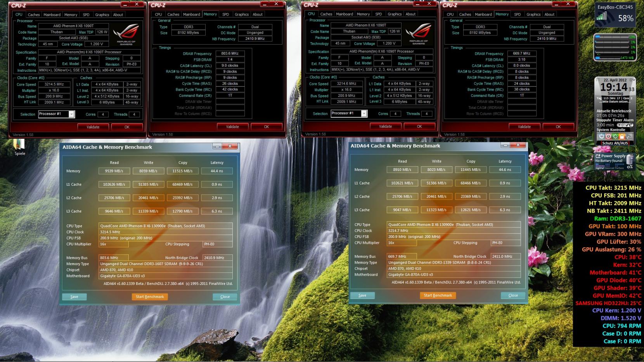Click the Power Supply charging icon
This screenshot has height=362, width=644.
(x=598, y=156)
